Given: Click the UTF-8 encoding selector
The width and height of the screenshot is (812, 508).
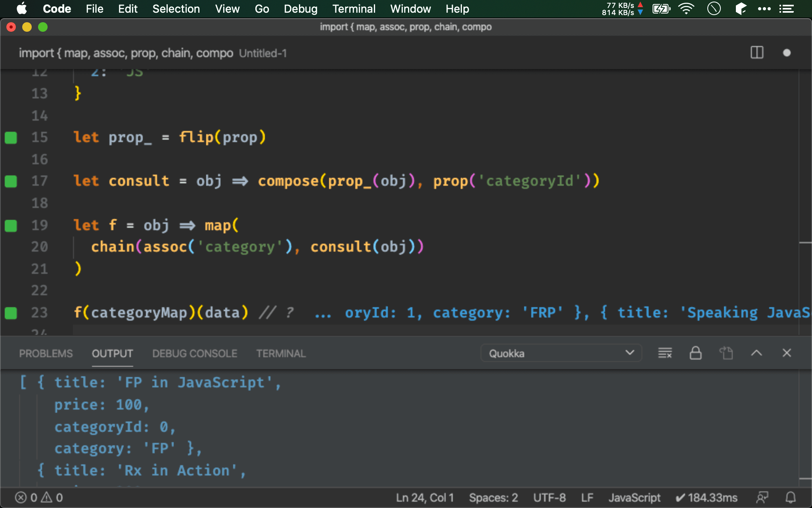Looking at the screenshot, I should (549, 498).
